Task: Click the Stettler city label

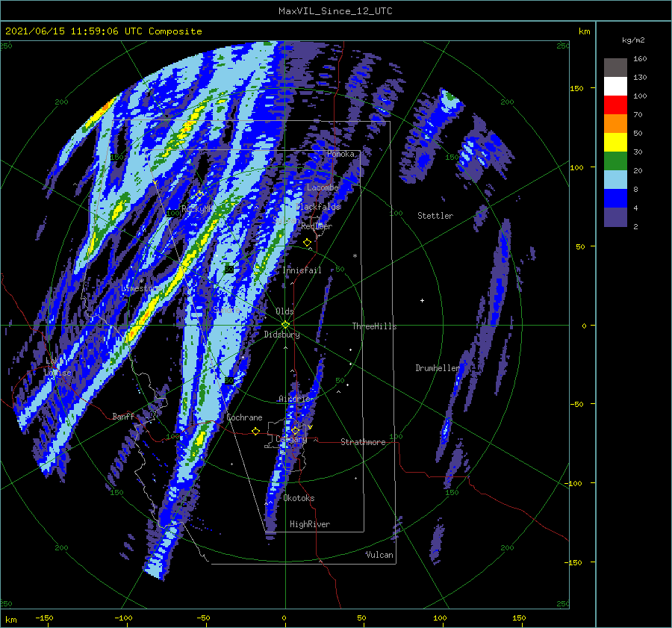Action: coord(435,216)
